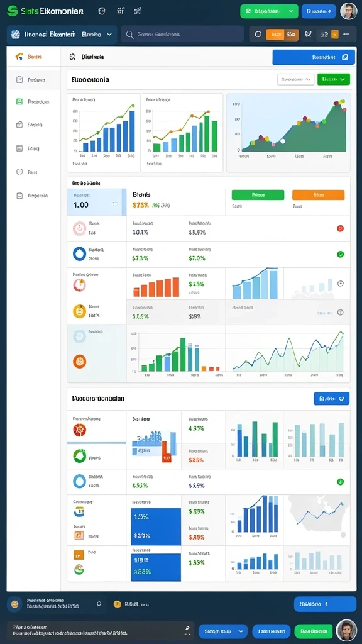
Task: Click the light-blue ring icon in lower section
Action: [79, 481]
